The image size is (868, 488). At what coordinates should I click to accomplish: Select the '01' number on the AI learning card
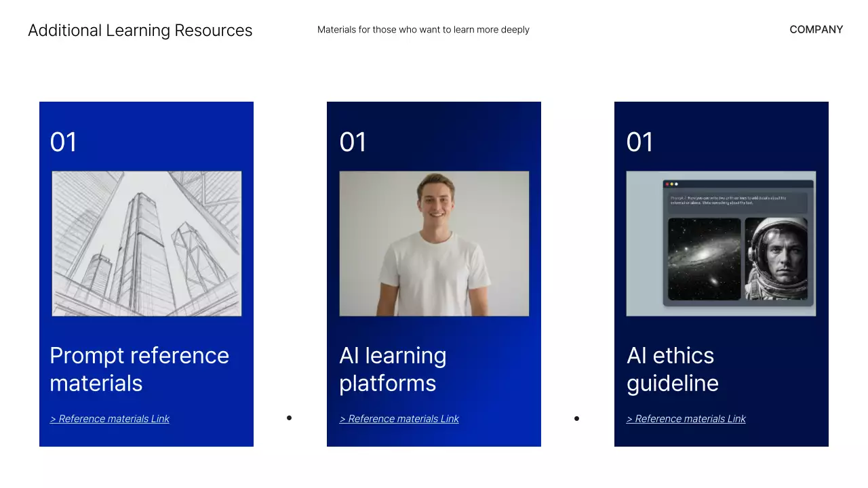(353, 142)
